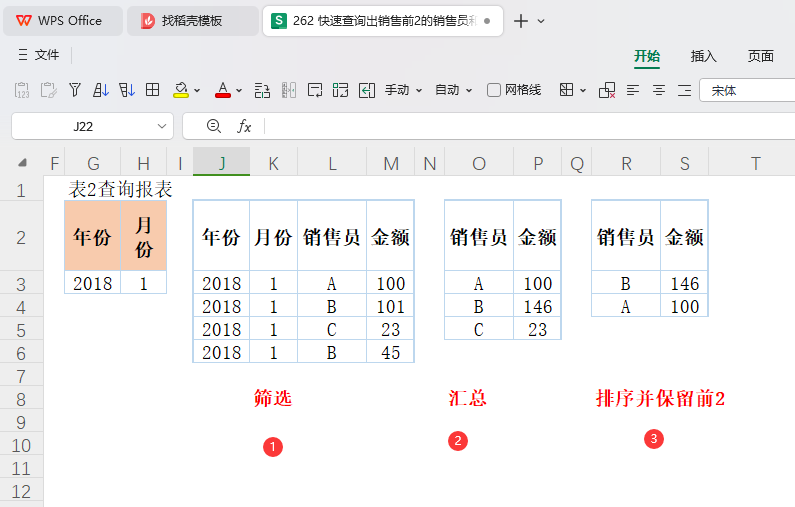Click into the formula bar input
This screenshot has width=795, height=507.
pos(529,126)
